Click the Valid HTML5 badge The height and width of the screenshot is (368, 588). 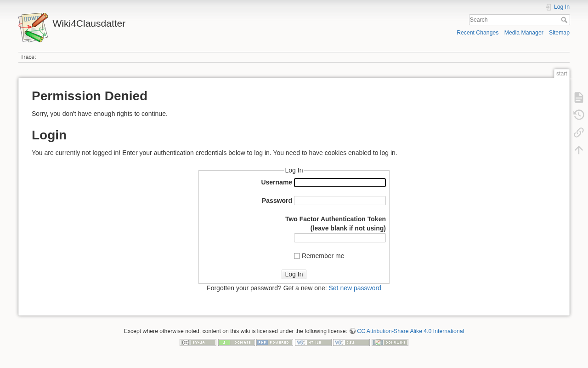[x=313, y=342]
